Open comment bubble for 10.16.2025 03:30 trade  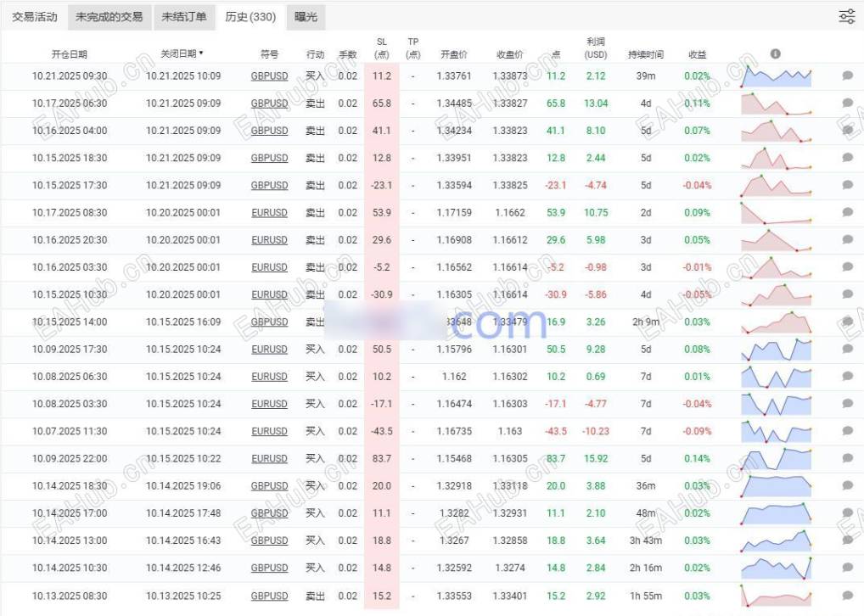[x=848, y=267]
